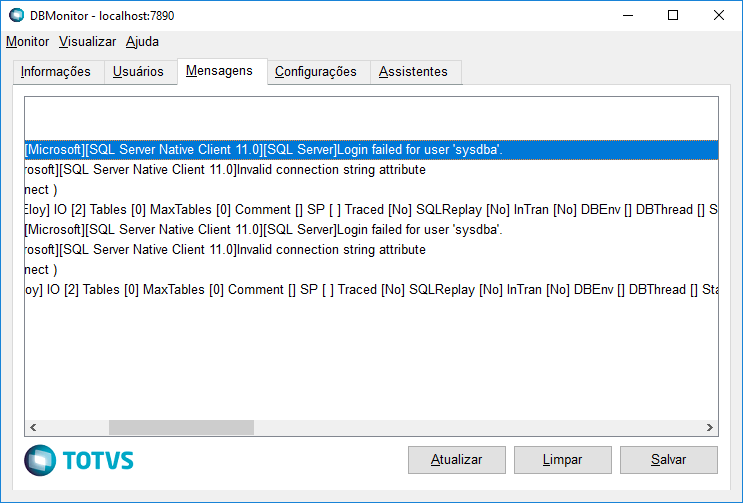
Task: Select highlighted 'Login failed for user sysdba' row
Action: (372, 150)
